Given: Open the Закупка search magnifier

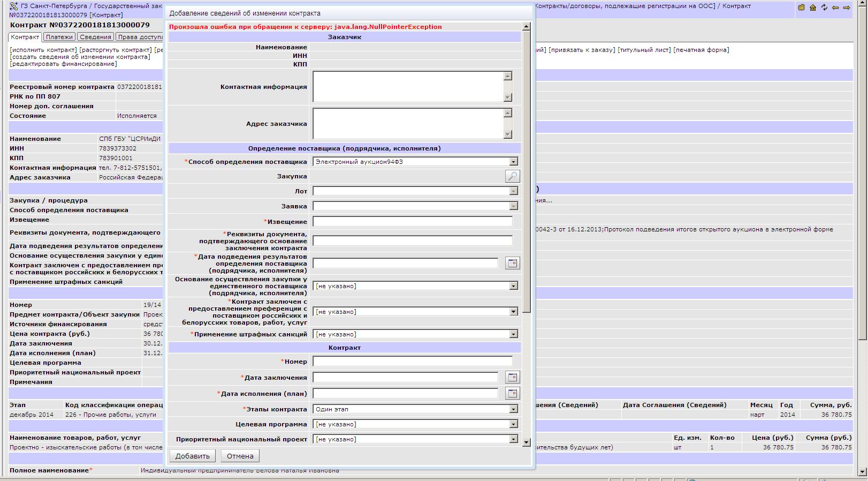Looking at the screenshot, I should (513, 176).
